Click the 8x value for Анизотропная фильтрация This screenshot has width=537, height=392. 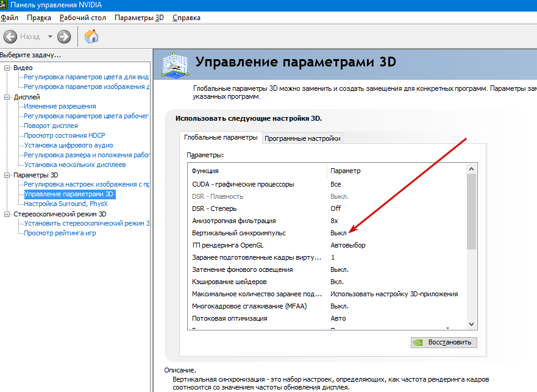point(334,221)
